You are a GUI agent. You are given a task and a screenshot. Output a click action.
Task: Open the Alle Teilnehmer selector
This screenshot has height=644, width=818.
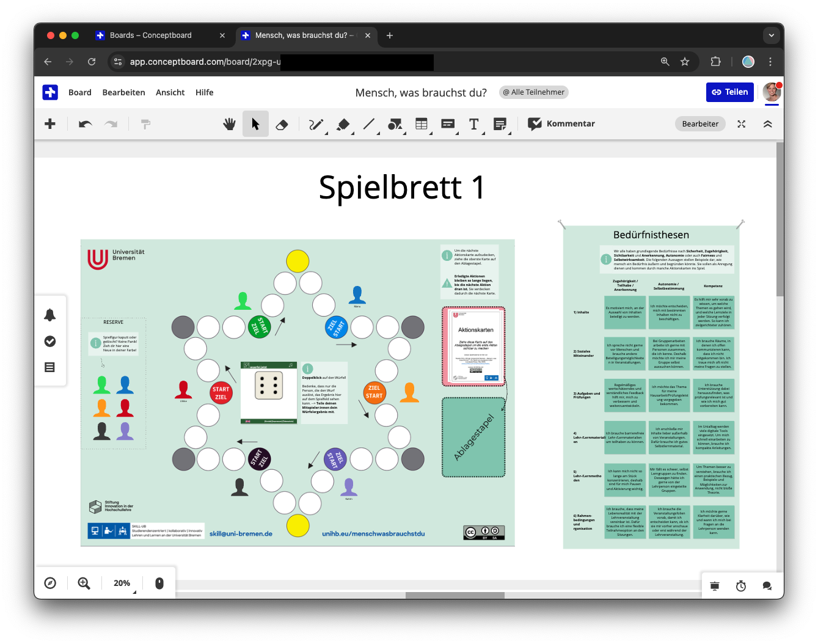coord(533,92)
